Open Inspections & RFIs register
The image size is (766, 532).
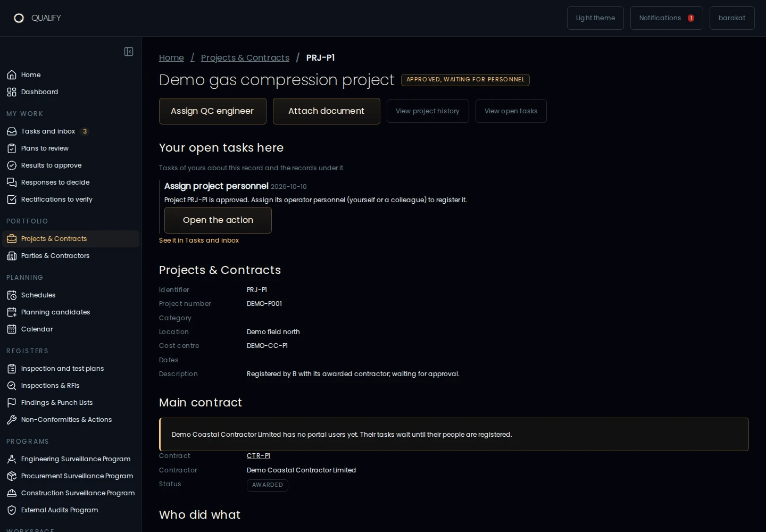[71, 386]
